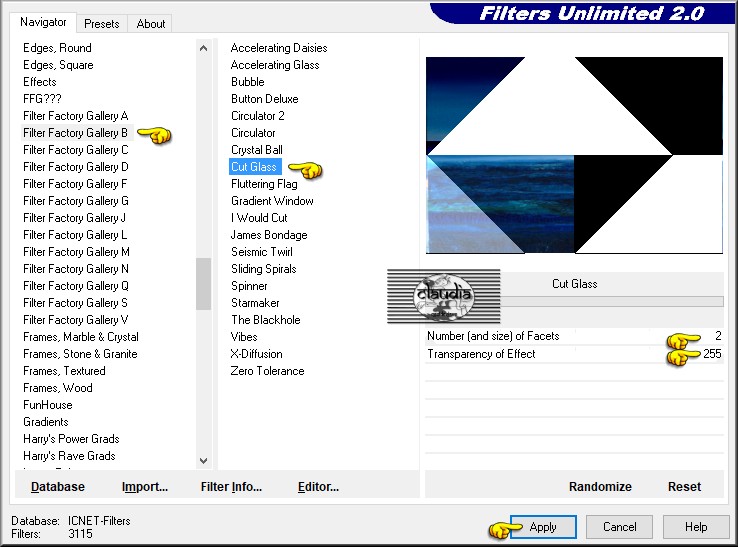Viewport: 738px width, 547px height.
Task: Click the Number of Facets slider
Action: point(574,336)
